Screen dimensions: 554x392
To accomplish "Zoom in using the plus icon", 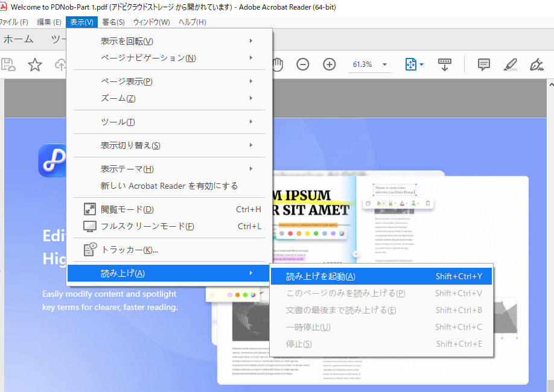I will pos(329,64).
